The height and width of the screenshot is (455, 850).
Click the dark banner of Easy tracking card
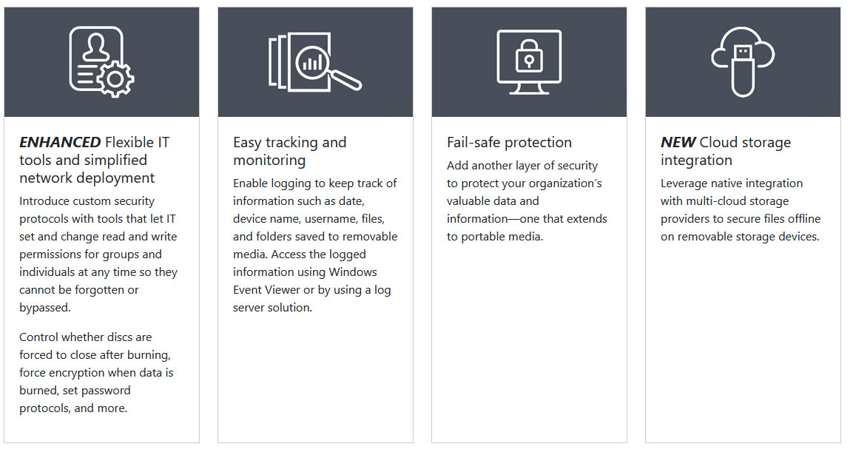coord(315,62)
